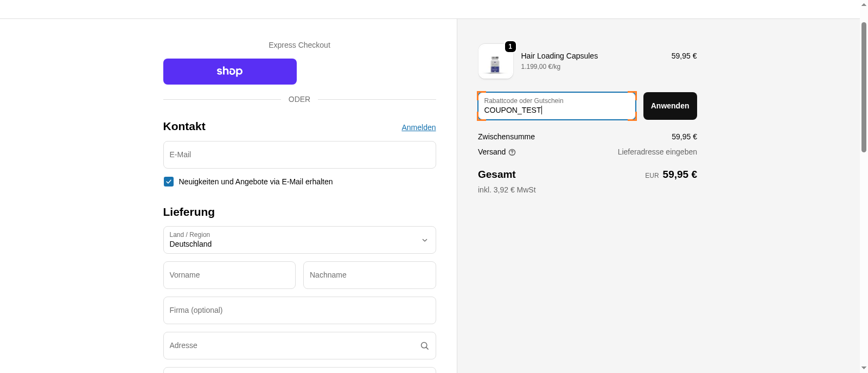
Task: Pay with the purple Shop button
Action: tap(229, 72)
